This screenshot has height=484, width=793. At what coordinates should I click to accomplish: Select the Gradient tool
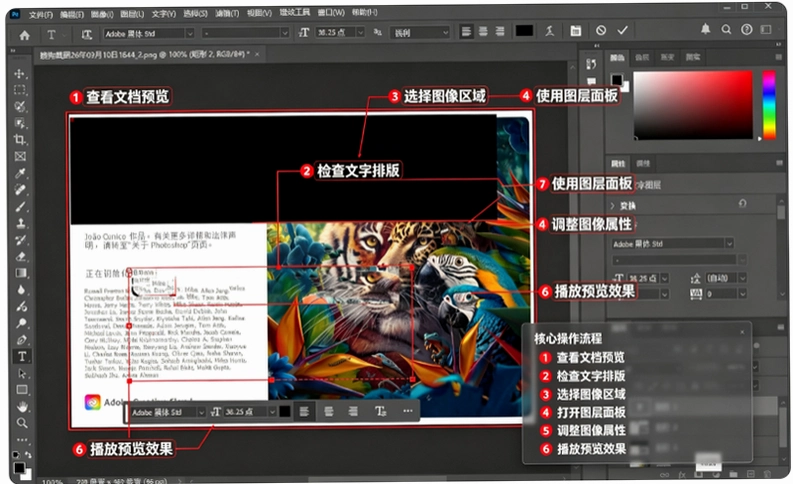(21, 273)
